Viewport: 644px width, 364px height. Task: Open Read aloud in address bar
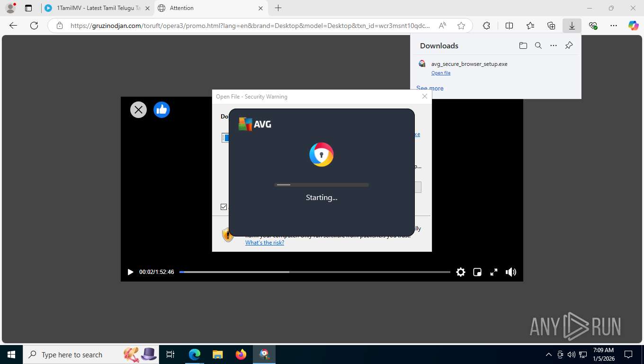click(x=442, y=26)
